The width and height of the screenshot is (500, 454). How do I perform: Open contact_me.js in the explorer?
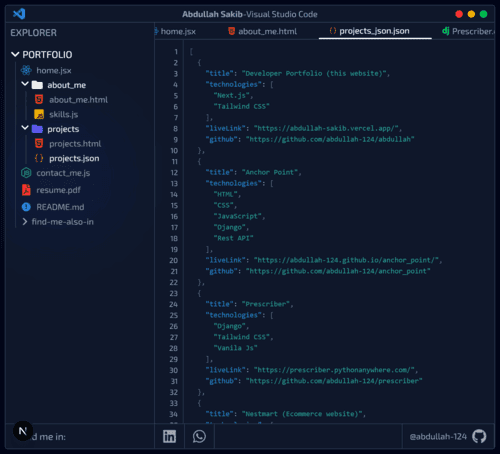click(63, 173)
